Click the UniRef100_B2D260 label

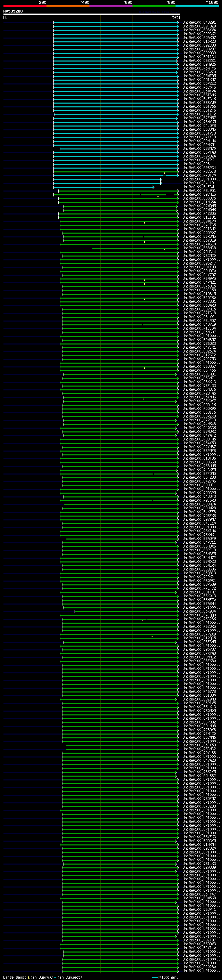(x=199, y=298)
